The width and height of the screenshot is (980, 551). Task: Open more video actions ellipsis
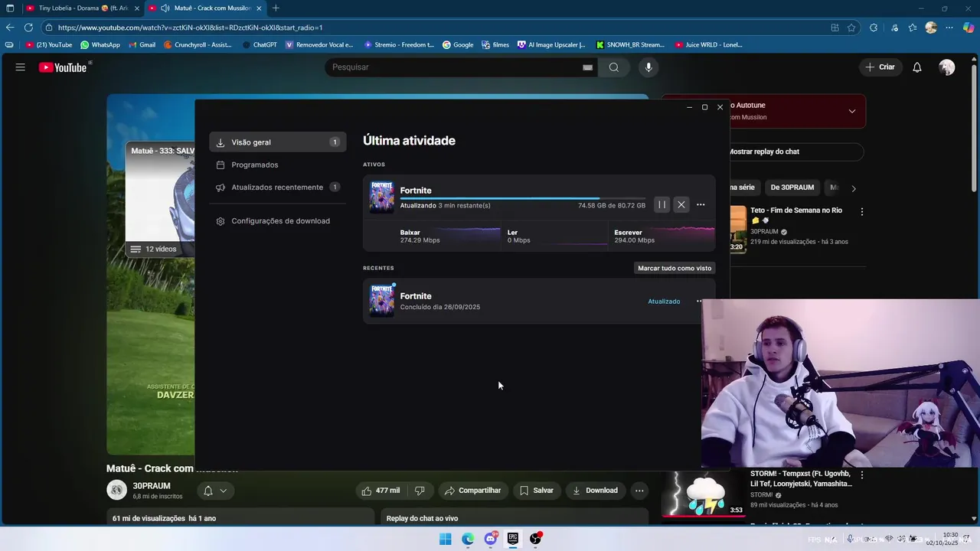click(x=639, y=491)
